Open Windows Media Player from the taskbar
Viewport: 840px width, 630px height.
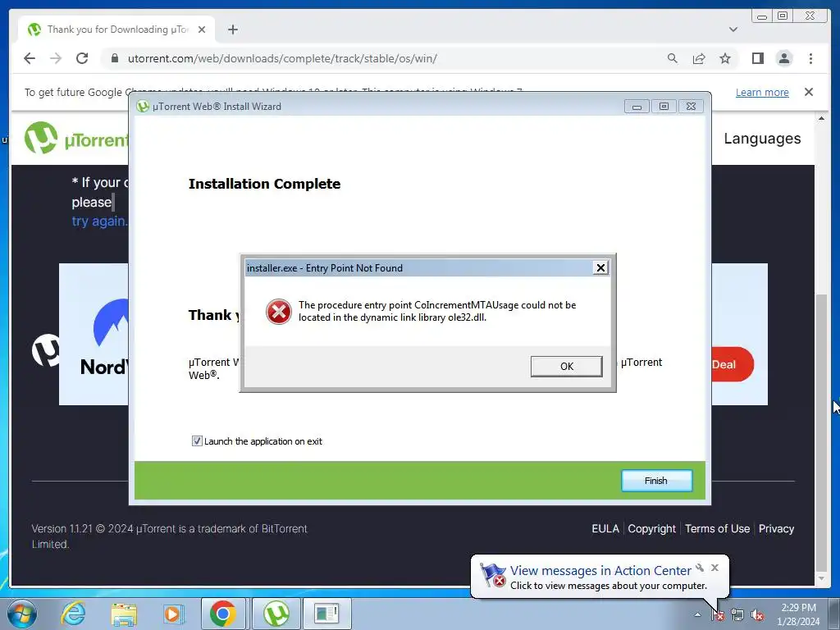tap(173, 614)
